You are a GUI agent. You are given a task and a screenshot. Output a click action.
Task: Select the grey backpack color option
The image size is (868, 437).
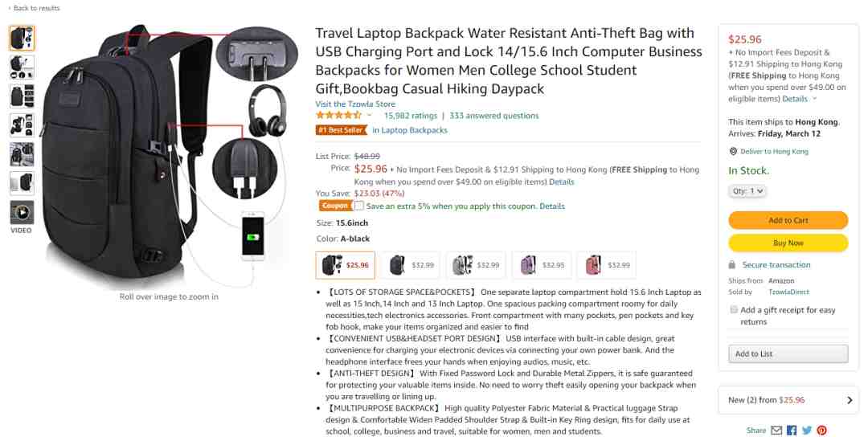coord(476,265)
